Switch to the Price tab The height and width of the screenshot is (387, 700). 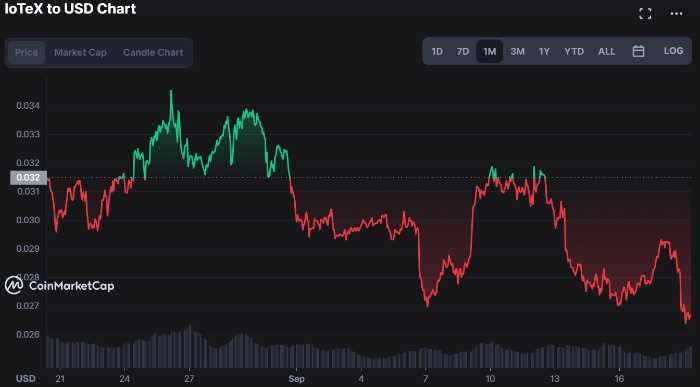pos(26,52)
